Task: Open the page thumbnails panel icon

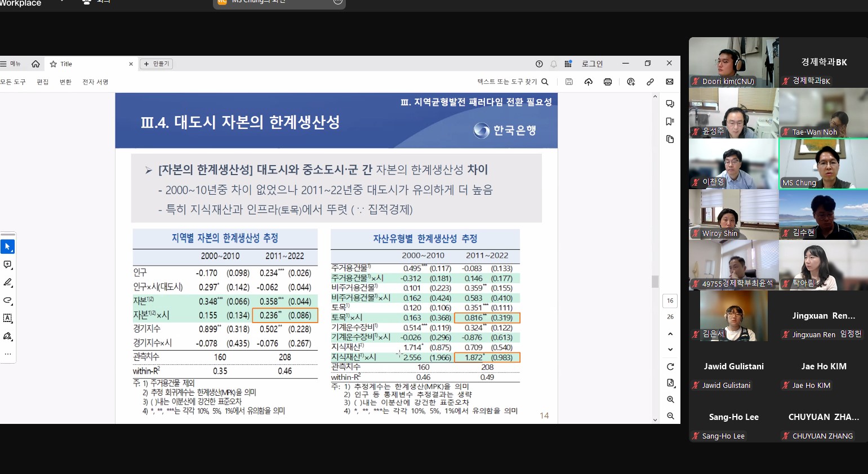Action: point(670,139)
